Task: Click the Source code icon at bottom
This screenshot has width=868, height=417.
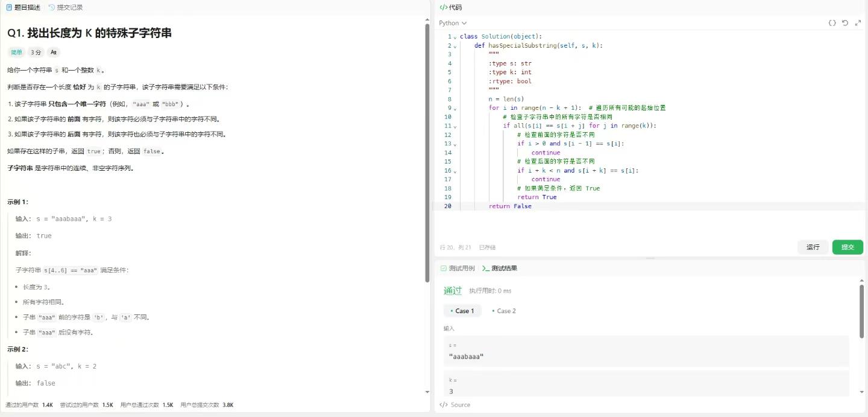Action: [444, 405]
